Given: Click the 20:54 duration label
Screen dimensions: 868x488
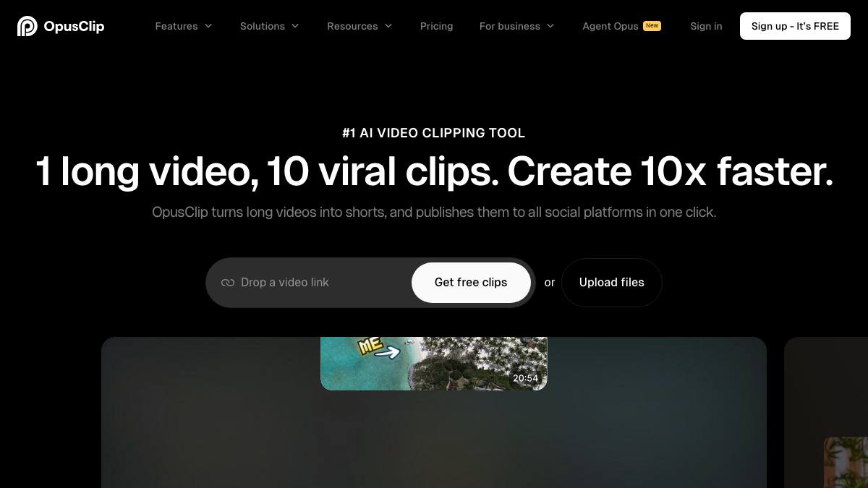Looking at the screenshot, I should click(526, 378).
